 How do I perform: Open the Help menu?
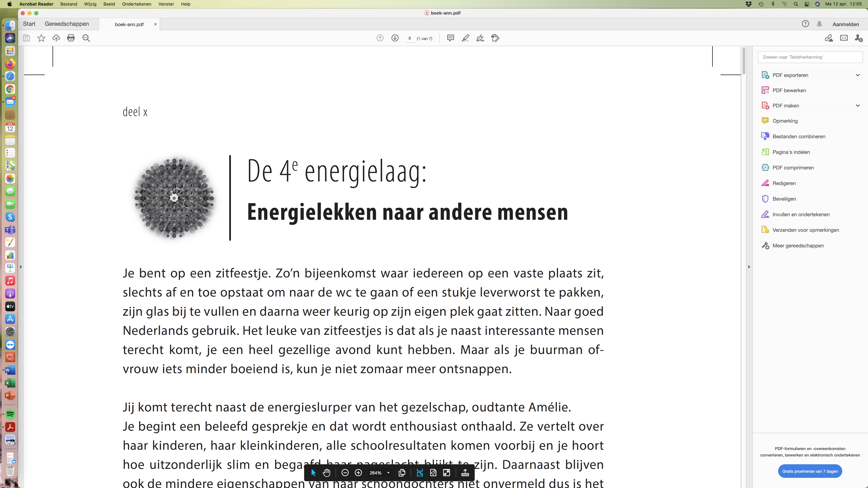pyautogui.click(x=185, y=4)
